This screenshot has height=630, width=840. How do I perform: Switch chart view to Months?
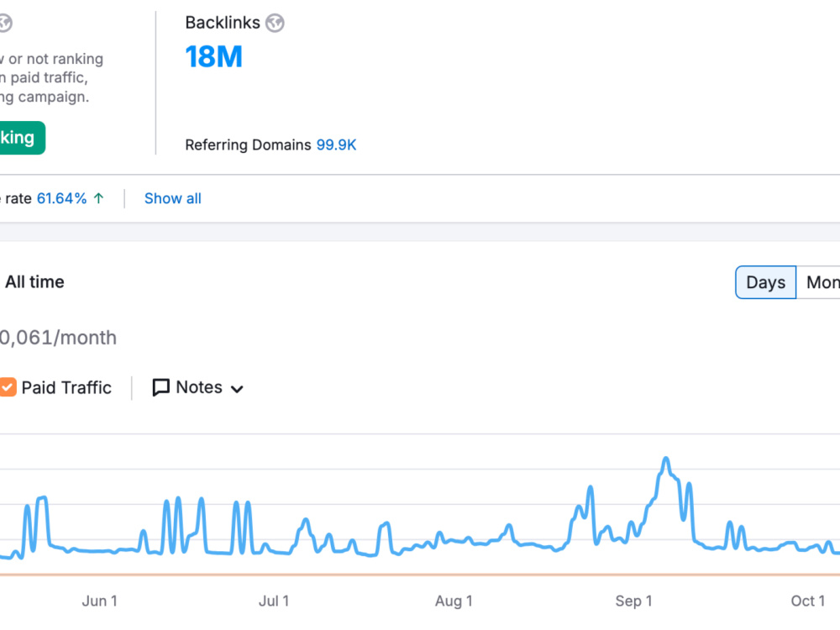tap(818, 282)
